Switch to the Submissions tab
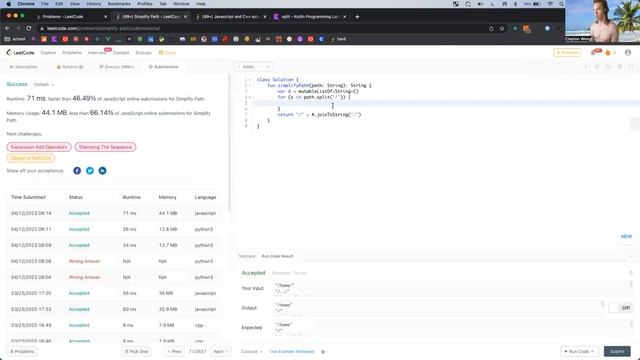The height and width of the screenshot is (360, 640). pyautogui.click(x=163, y=67)
